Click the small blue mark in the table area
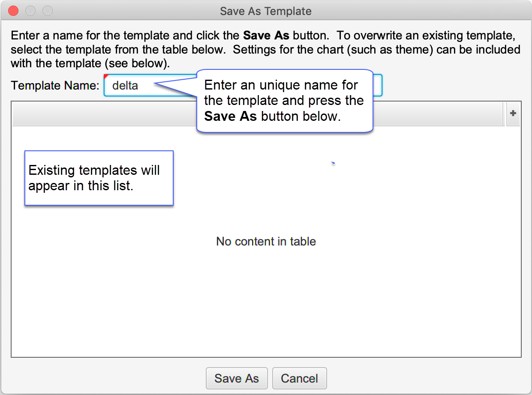The height and width of the screenshot is (395, 532). click(x=333, y=163)
